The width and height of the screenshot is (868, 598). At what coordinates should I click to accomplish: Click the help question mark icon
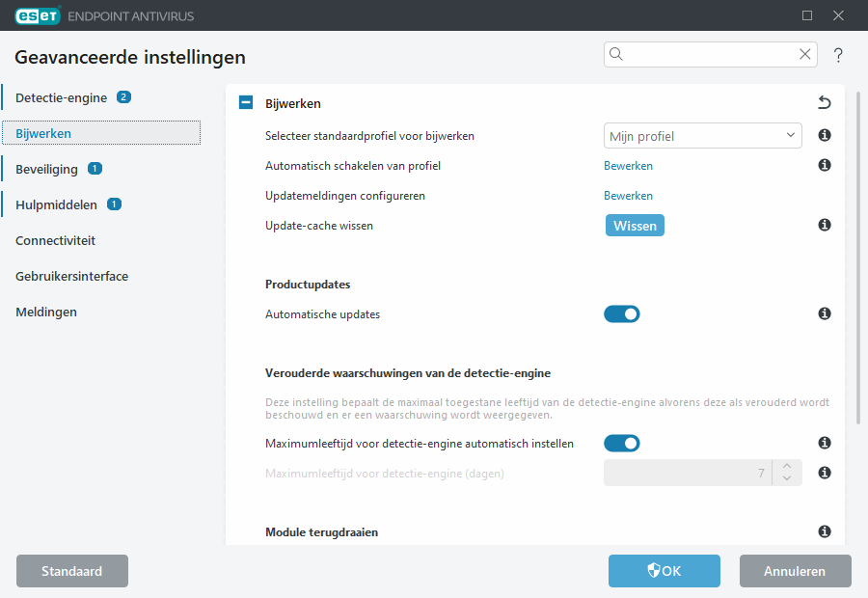838,55
